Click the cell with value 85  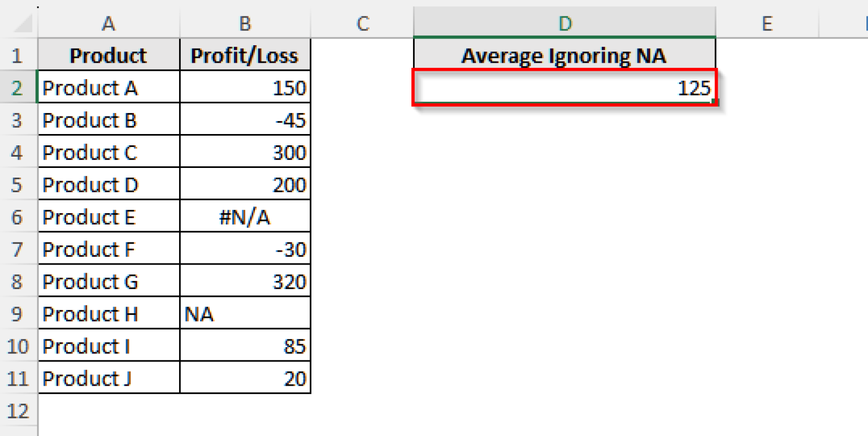click(x=245, y=346)
